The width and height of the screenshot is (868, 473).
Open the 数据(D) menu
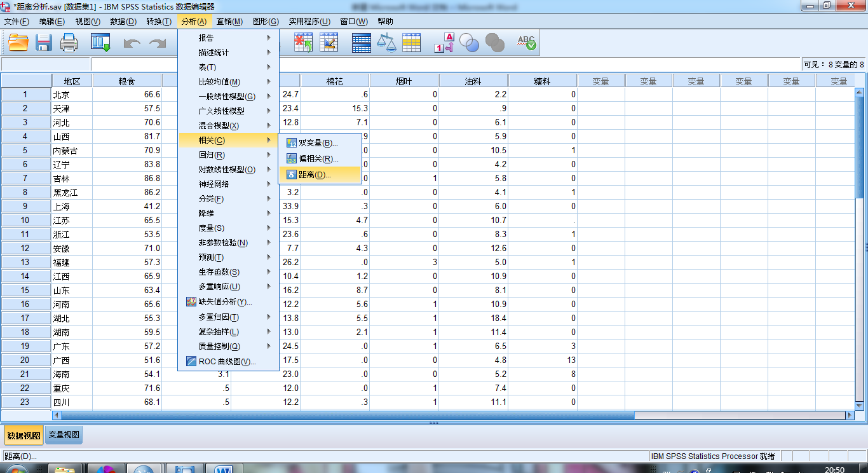click(123, 22)
